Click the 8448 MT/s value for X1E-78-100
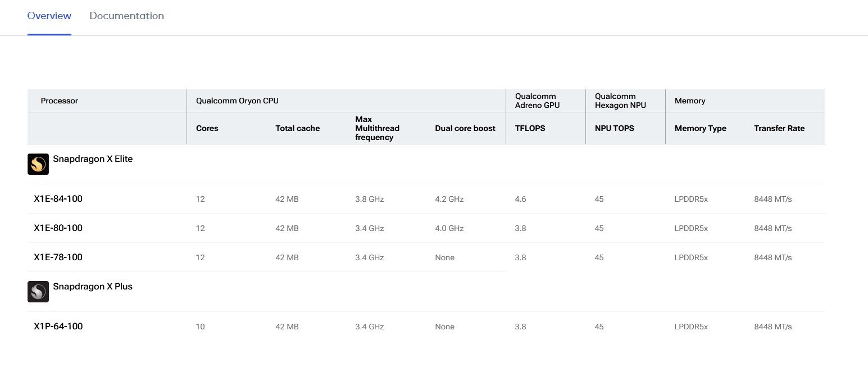Viewport: 868px width, 376px height. point(773,257)
